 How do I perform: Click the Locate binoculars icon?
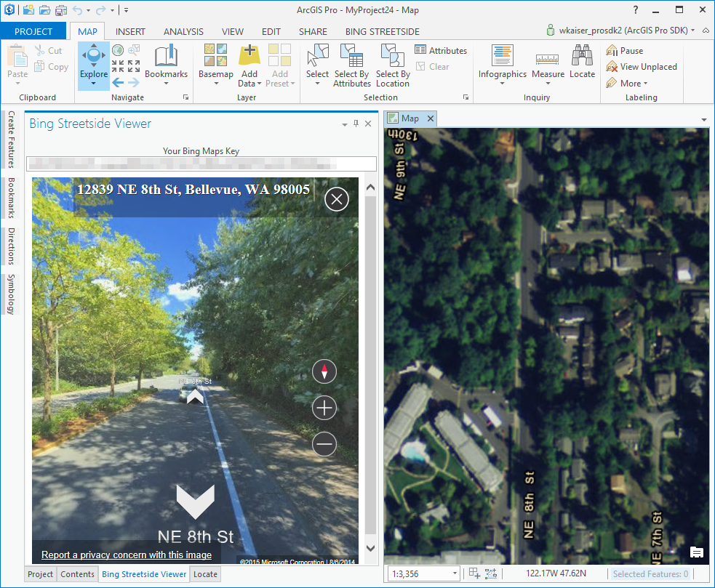(583, 60)
